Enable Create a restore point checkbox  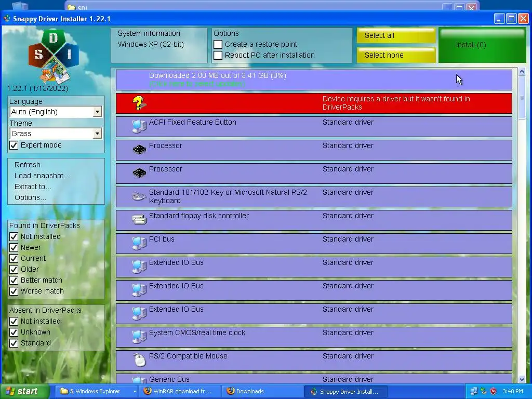pyautogui.click(x=218, y=45)
